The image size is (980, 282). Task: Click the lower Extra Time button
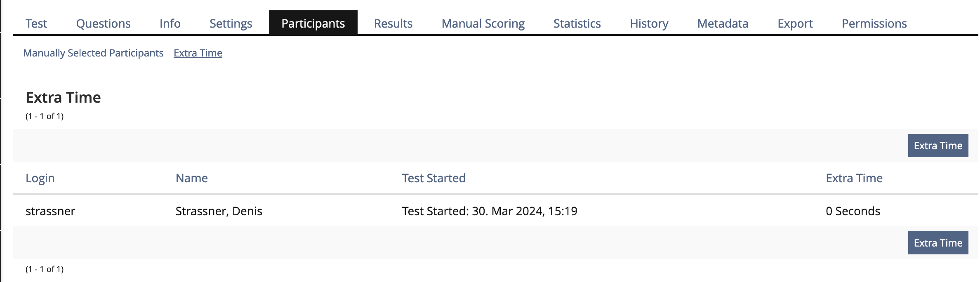tap(938, 243)
